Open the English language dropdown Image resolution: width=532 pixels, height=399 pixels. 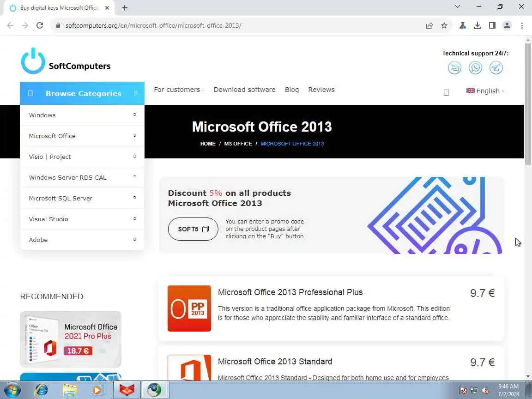(x=485, y=91)
